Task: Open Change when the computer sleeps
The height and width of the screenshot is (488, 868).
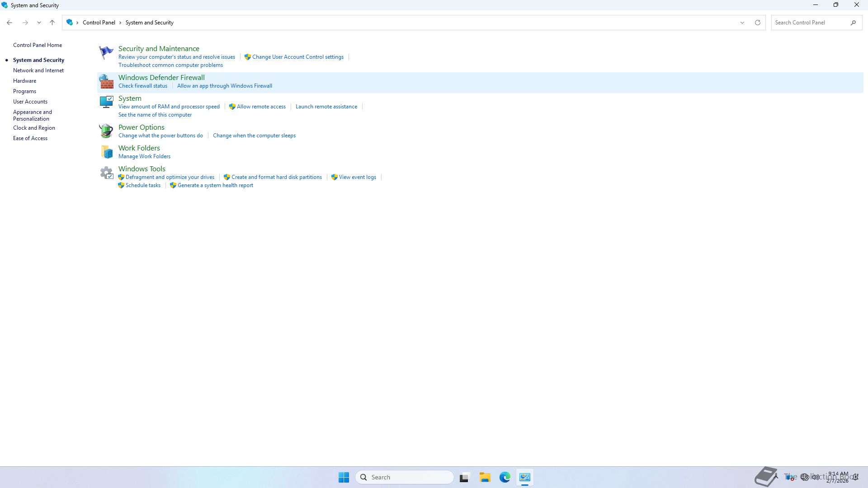Action: tap(254, 136)
